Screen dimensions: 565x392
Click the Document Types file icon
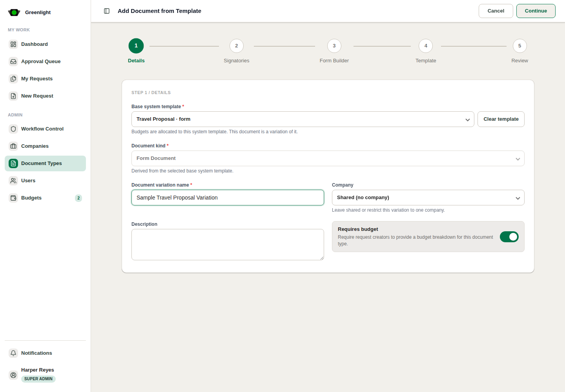(x=13, y=163)
